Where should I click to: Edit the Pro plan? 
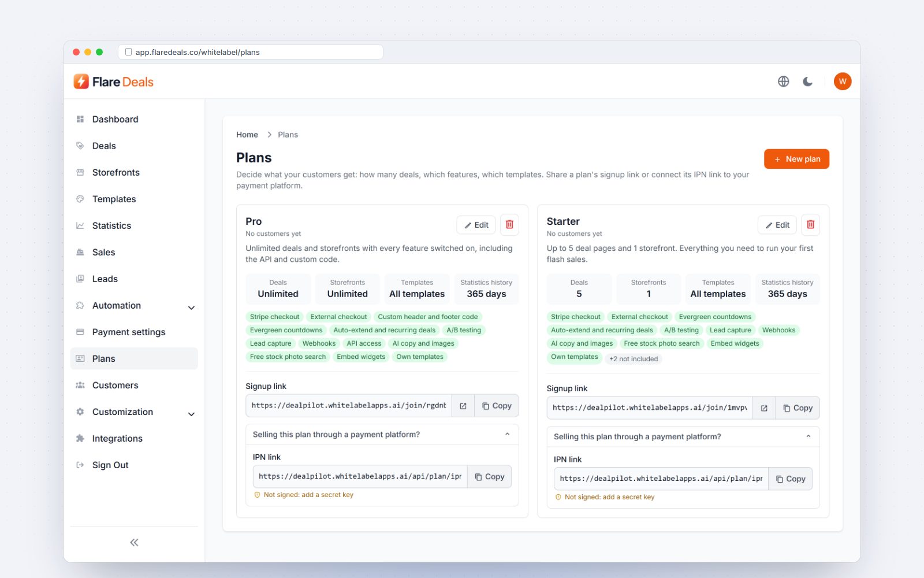click(x=476, y=225)
